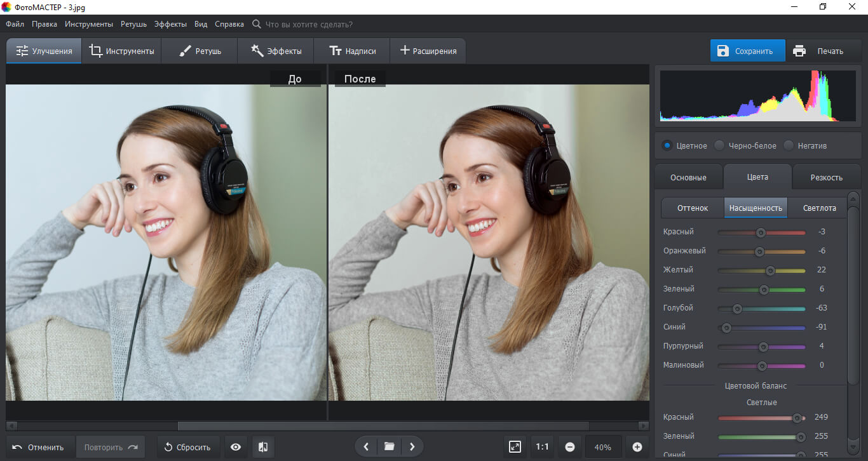This screenshot has width=868, height=461.
Task: Select the Цветное radio button
Action: 667,145
